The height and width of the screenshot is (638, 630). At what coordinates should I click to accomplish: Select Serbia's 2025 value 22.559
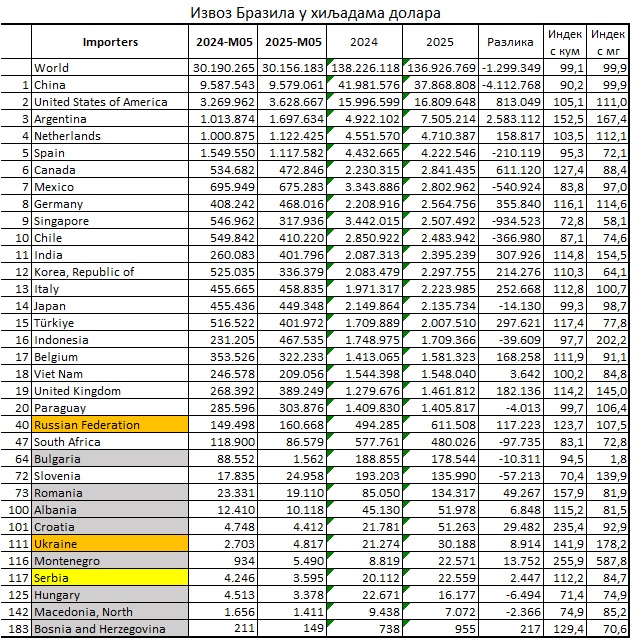tap(441, 578)
